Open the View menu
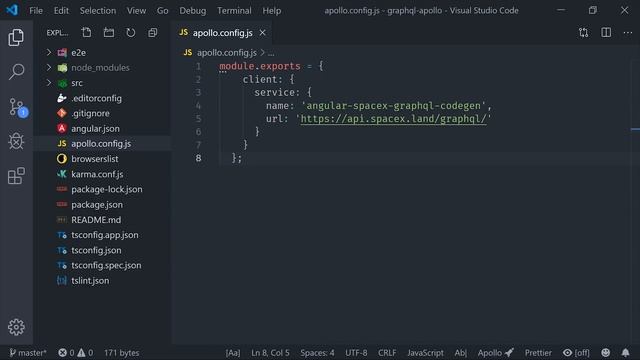This screenshot has width=640, height=360. (x=136, y=10)
